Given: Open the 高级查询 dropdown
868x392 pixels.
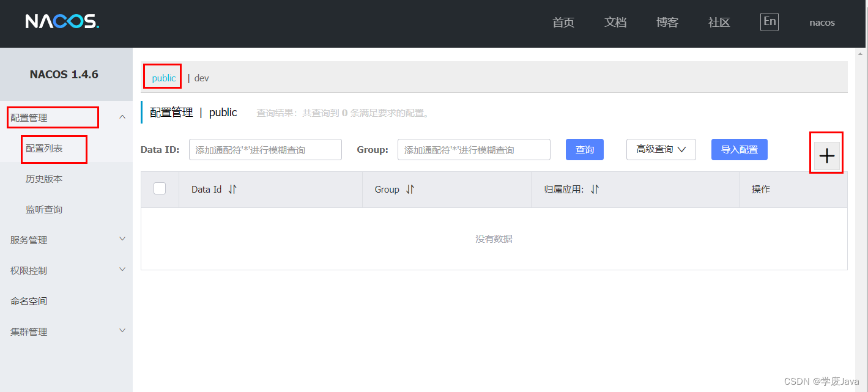Looking at the screenshot, I should click(661, 149).
